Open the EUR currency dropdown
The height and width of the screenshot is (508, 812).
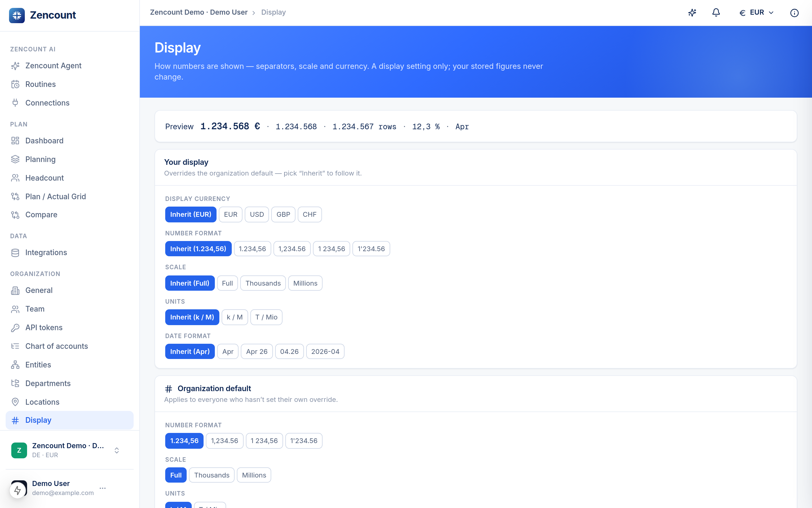[757, 13]
